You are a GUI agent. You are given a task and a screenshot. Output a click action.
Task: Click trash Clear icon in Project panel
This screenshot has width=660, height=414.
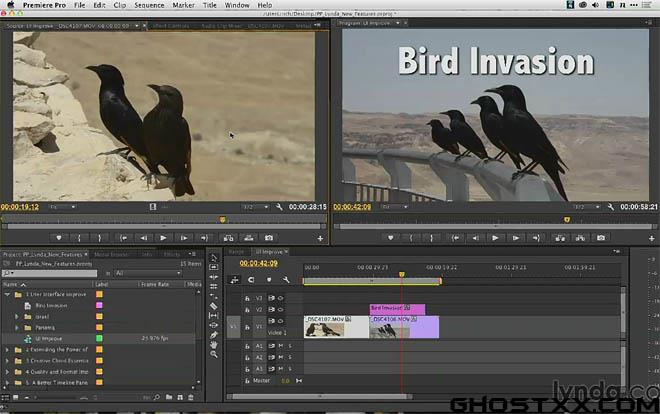click(191, 397)
